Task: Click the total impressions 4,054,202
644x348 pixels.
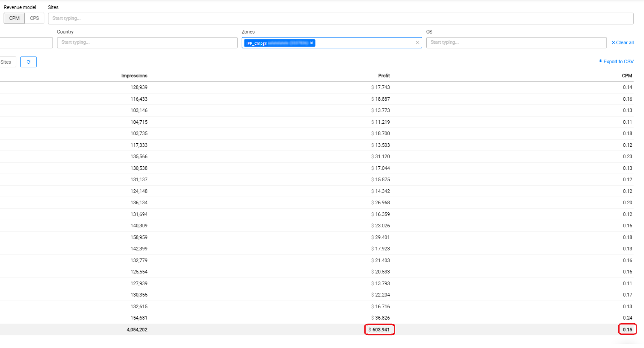Action: 137,330
